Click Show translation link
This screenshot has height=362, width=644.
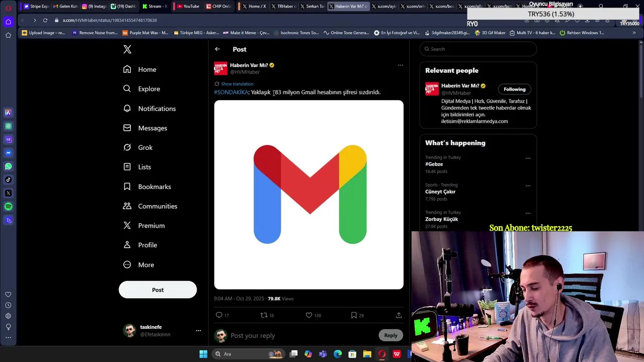point(237,84)
